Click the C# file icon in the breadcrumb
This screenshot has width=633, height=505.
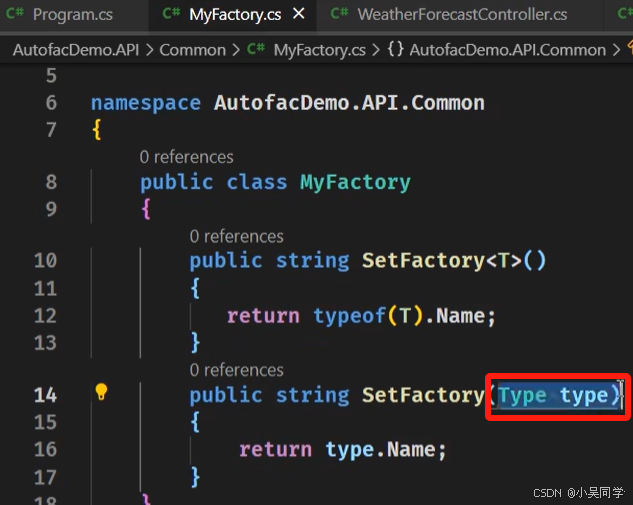[256, 49]
